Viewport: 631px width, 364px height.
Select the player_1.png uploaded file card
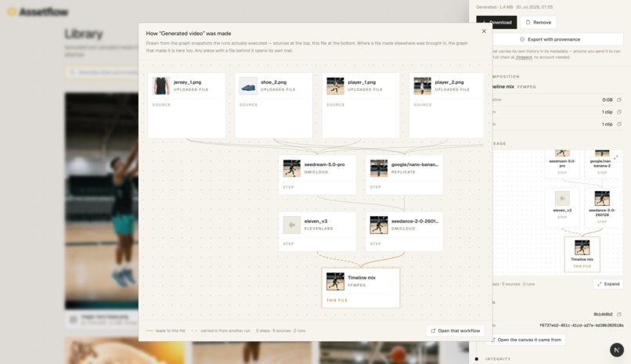tap(361, 106)
